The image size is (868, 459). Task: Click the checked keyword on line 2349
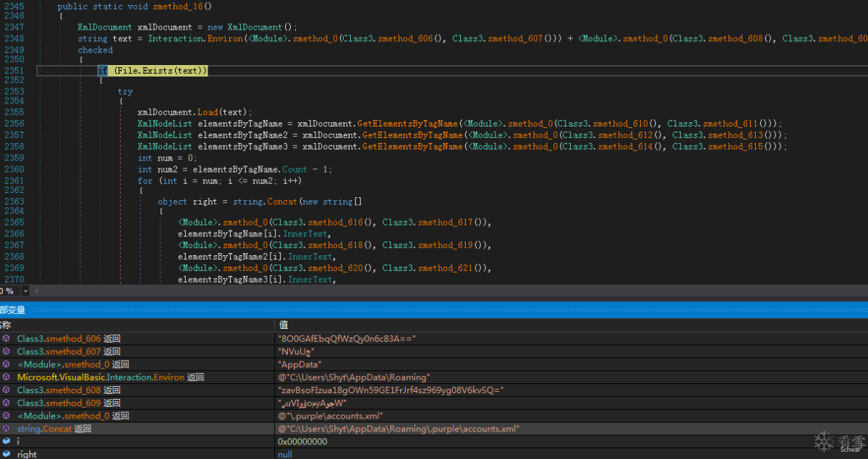click(95, 50)
